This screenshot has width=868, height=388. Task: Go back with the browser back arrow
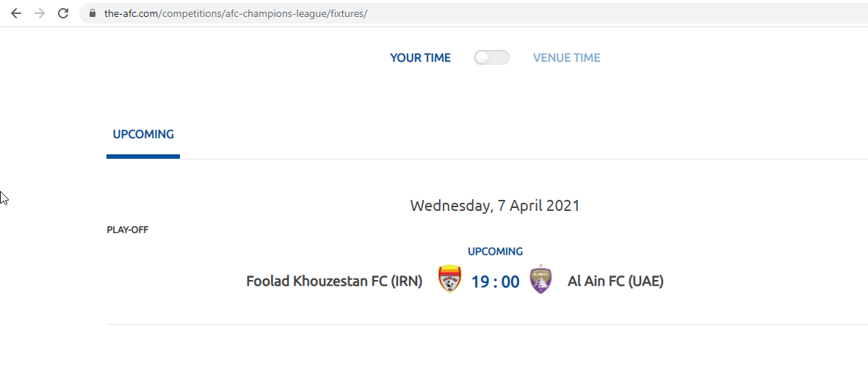16,13
